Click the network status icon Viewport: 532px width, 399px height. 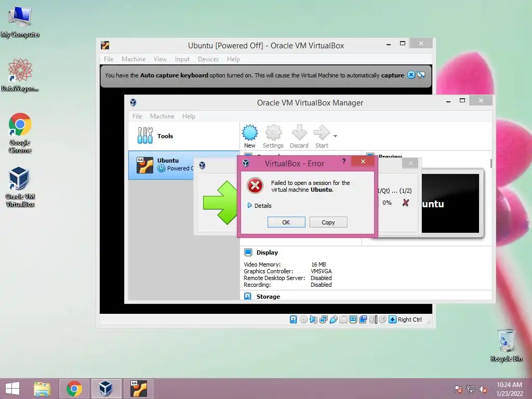323,320
